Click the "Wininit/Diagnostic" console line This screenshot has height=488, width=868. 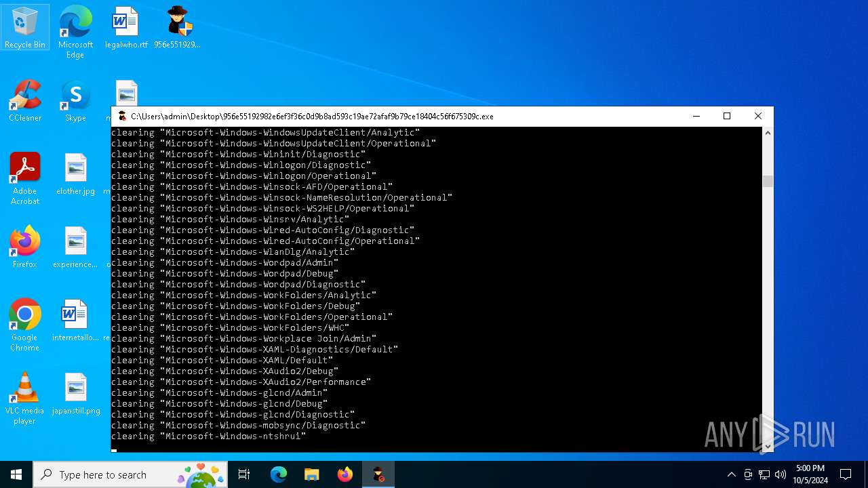[x=238, y=155]
